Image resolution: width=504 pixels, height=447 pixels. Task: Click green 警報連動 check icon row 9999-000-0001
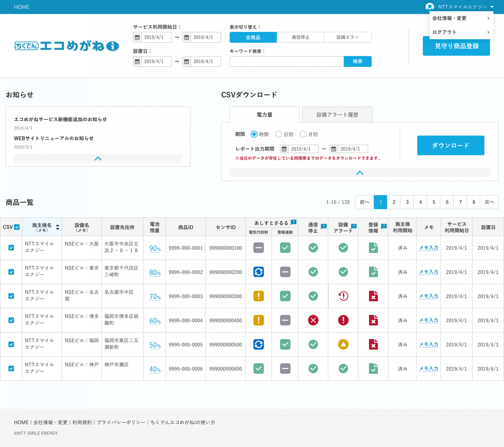pyautogui.click(x=285, y=248)
